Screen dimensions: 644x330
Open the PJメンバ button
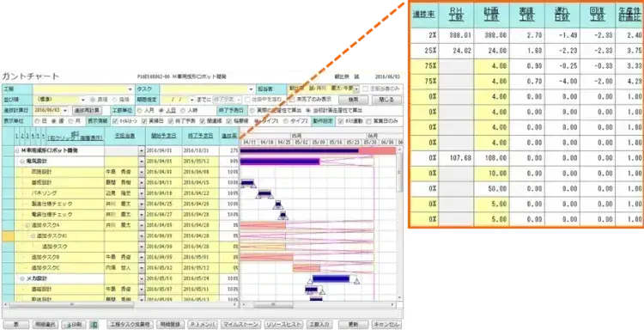coord(203,324)
